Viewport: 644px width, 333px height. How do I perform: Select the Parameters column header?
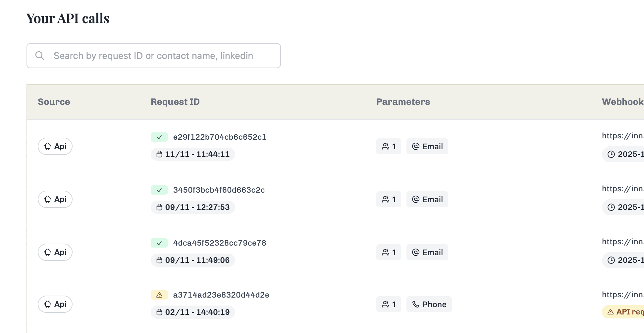(x=403, y=102)
